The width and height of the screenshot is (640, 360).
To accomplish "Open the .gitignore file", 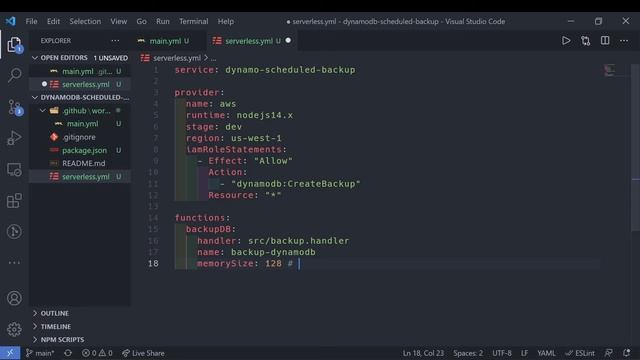I will coord(80,137).
